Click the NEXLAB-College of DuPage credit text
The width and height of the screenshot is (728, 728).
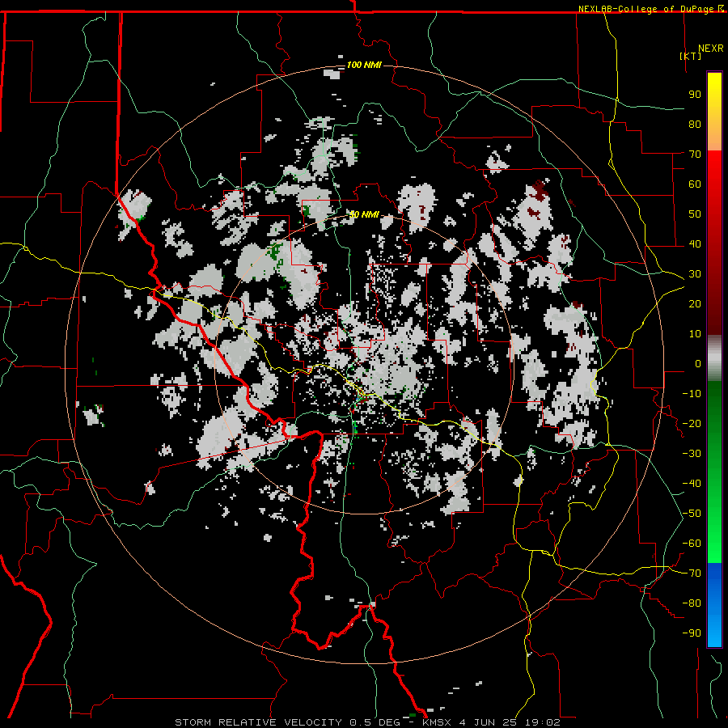tap(647, 9)
